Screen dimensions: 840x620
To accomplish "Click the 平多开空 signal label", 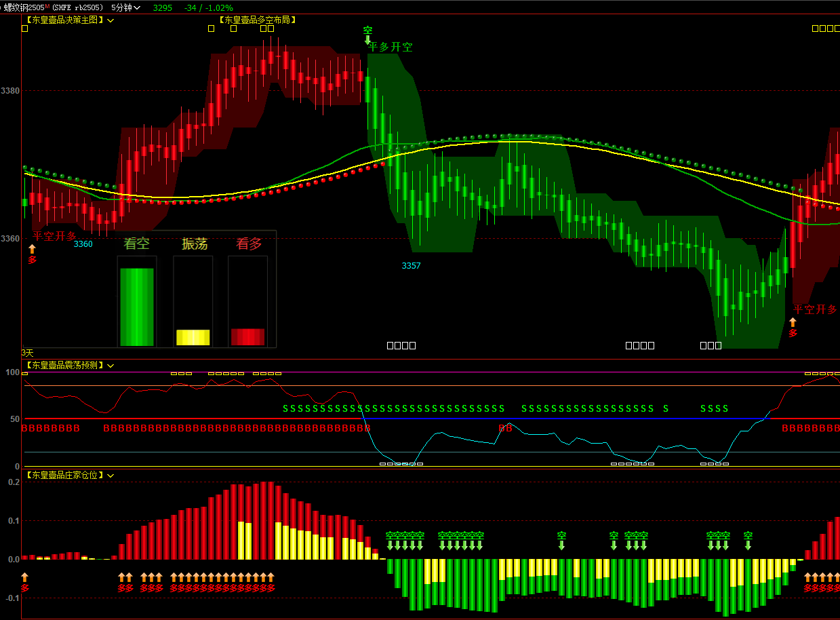I will [391, 47].
